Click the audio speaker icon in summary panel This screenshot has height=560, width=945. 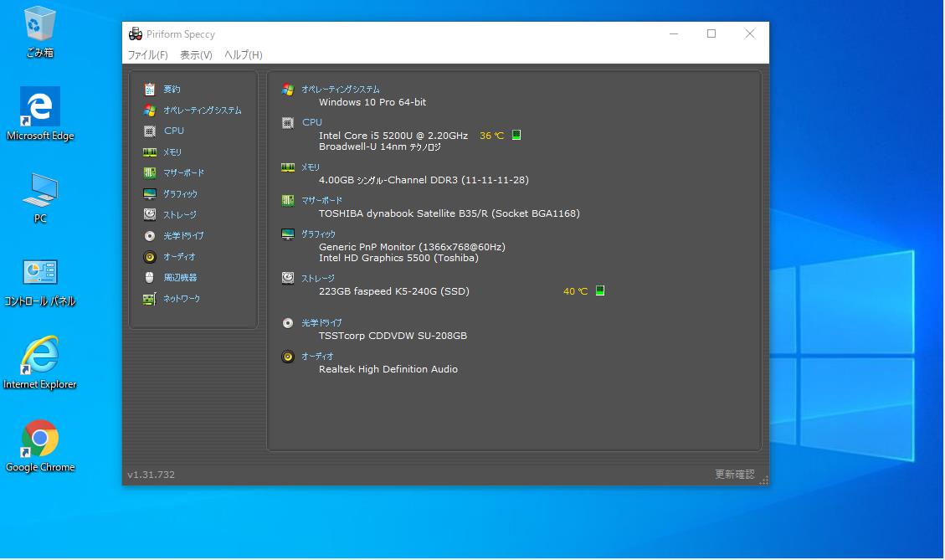288,357
